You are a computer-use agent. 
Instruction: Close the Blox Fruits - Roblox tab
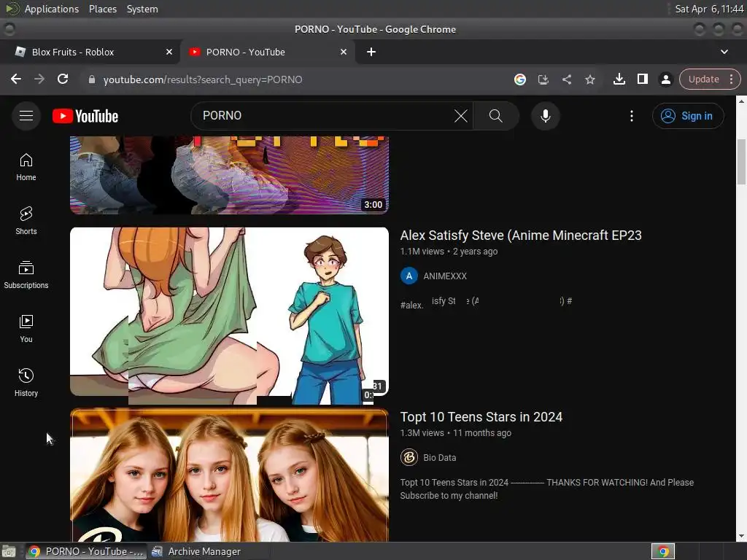[169, 52]
